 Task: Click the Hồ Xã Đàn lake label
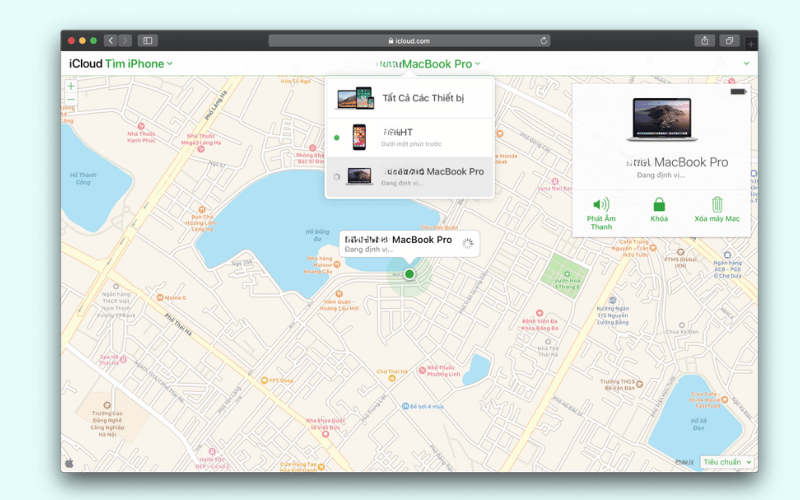tap(698, 424)
